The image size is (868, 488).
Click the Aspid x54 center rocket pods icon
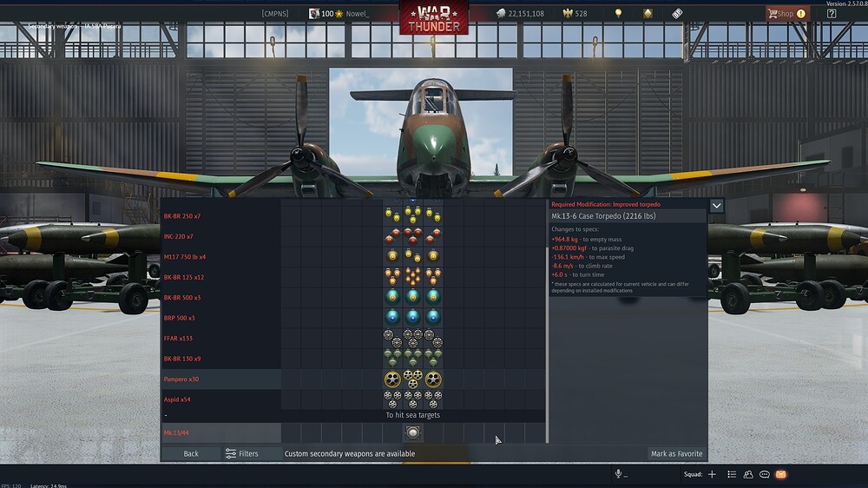412,399
